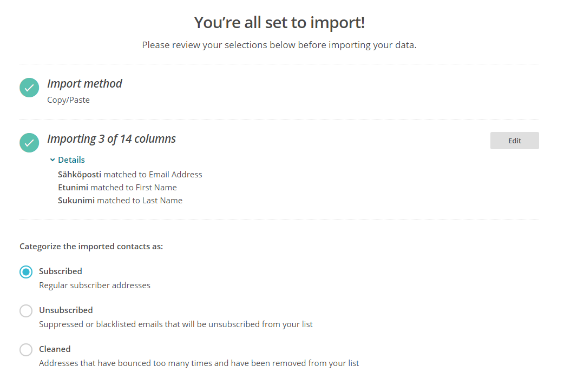The height and width of the screenshot is (392, 564).
Task: Click the Regular subscriber addresses description
Action: [x=95, y=285]
